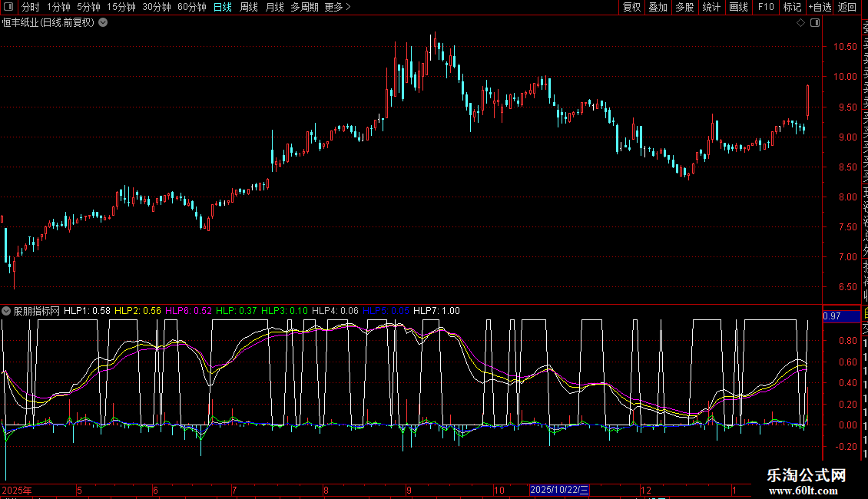Switch to the 日线 daily period

click(x=222, y=7)
